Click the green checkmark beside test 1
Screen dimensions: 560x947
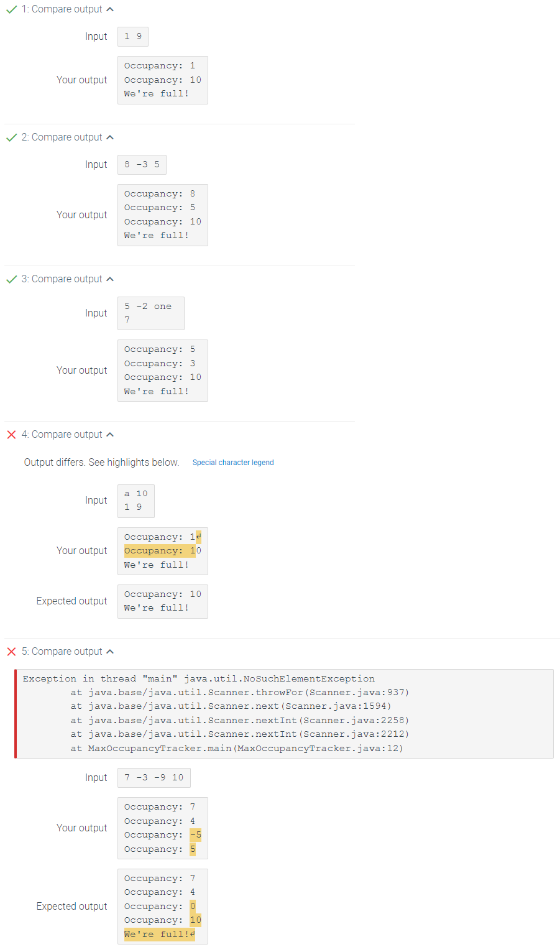coord(11,9)
